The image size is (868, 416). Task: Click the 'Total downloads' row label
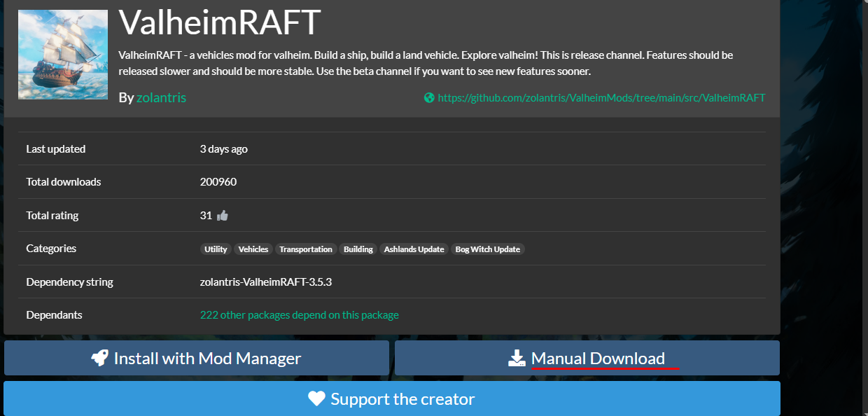[64, 182]
